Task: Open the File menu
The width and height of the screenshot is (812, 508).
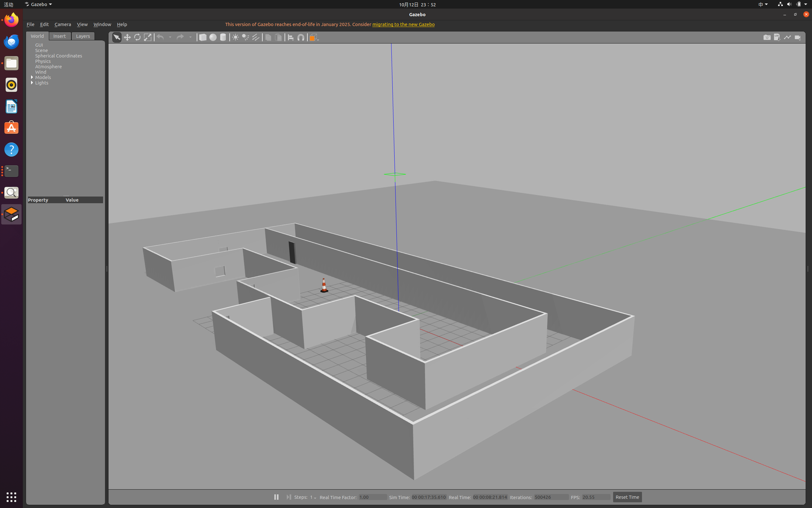Action: tap(30, 24)
